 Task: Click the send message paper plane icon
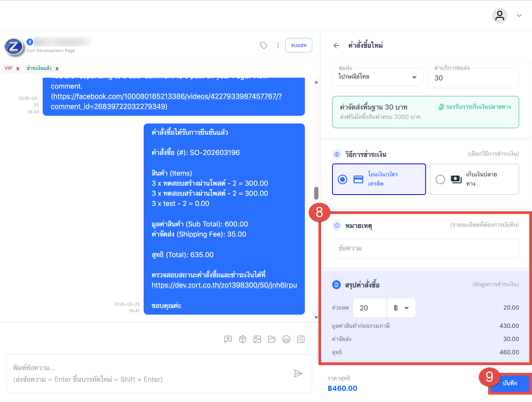click(298, 374)
